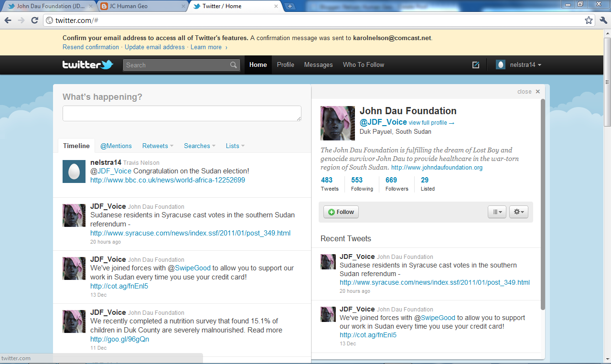This screenshot has height=364, width=611.
Task: Close the John Dau Foundation profile panel
Action: tap(528, 92)
